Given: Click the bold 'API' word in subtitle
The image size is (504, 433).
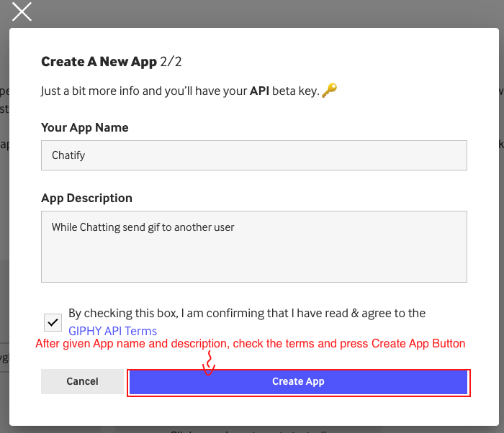Looking at the screenshot, I should [x=261, y=91].
